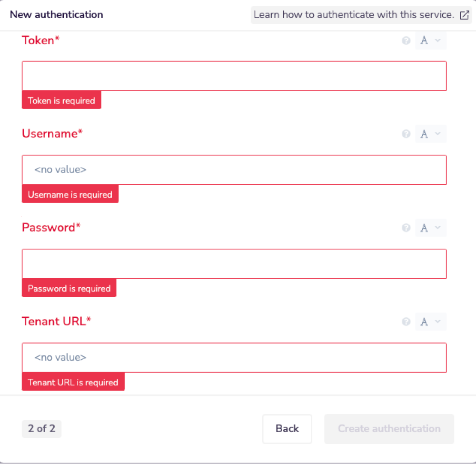The height and width of the screenshot is (464, 476).
Task: Open the help tooltip for the Token field
Action: point(406,40)
